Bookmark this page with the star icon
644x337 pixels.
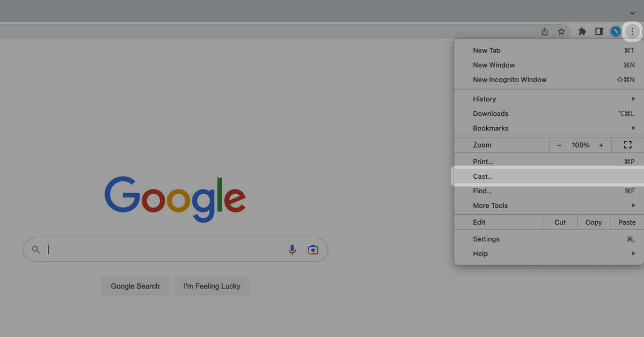pyautogui.click(x=561, y=32)
